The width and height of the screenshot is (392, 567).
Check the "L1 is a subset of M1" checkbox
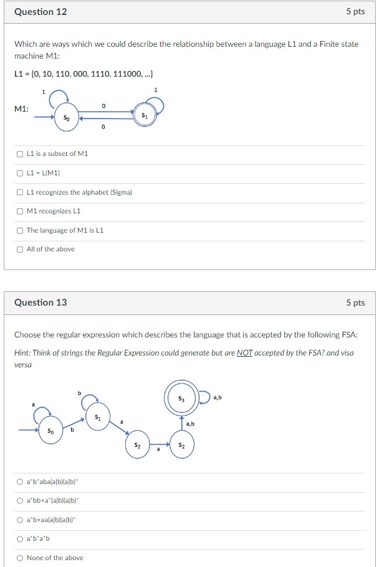[x=19, y=155]
